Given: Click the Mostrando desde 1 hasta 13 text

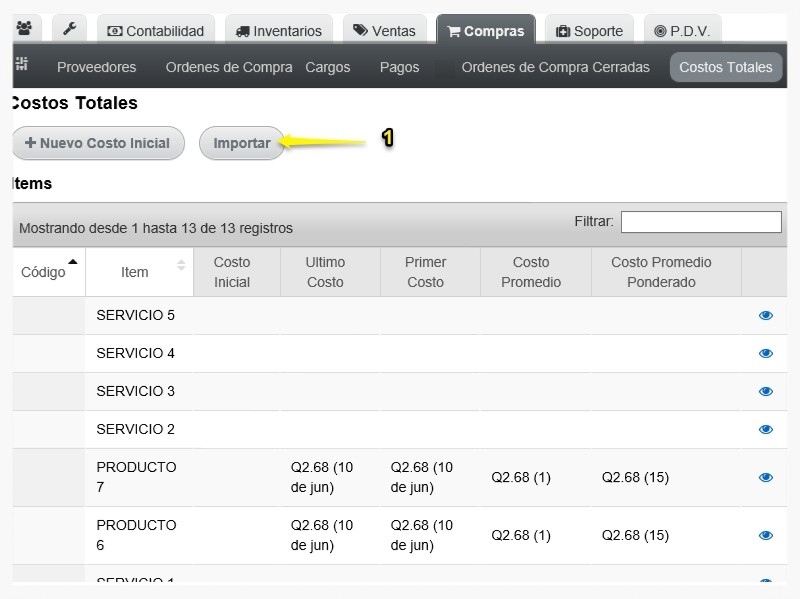Looking at the screenshot, I should click(x=156, y=228).
